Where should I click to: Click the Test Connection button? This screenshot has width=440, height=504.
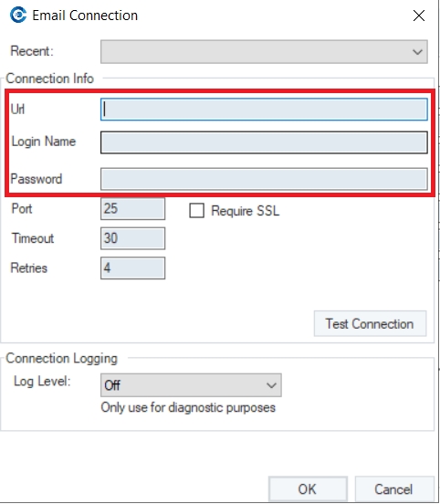[371, 324]
